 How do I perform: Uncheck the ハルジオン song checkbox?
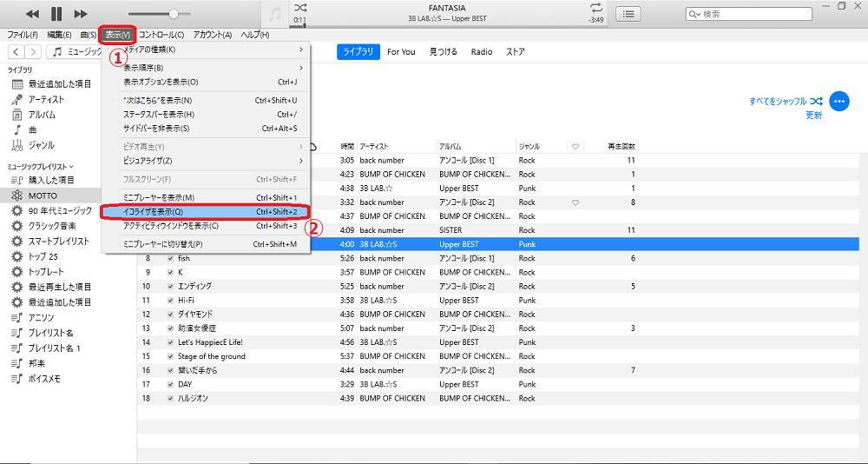(x=170, y=398)
